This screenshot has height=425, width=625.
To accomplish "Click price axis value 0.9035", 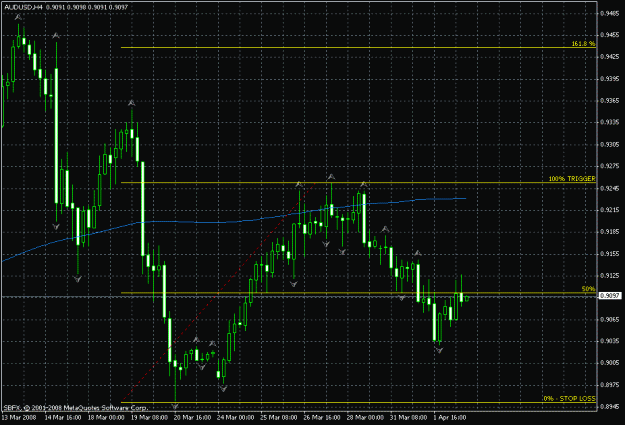I will click(x=610, y=341).
